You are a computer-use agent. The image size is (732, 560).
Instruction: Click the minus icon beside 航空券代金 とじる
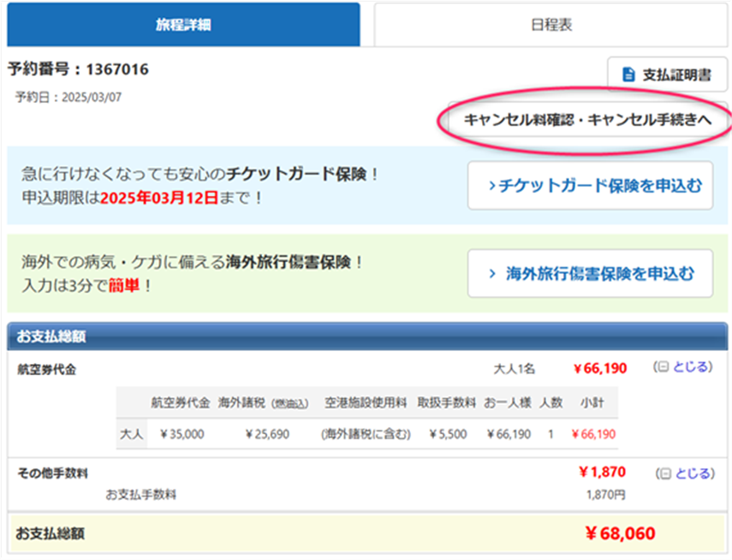pos(663,367)
